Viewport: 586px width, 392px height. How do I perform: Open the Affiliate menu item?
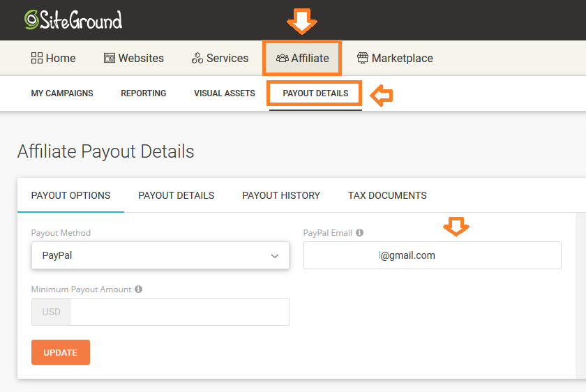[302, 58]
